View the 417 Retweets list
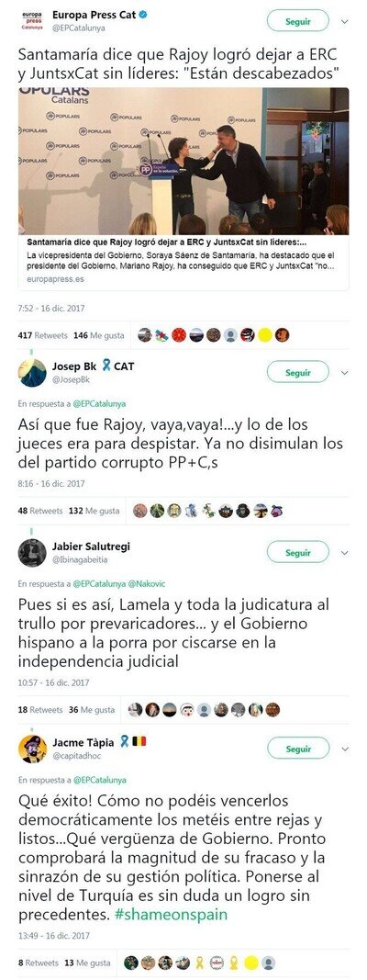367x980 pixels. pyautogui.click(x=42, y=335)
